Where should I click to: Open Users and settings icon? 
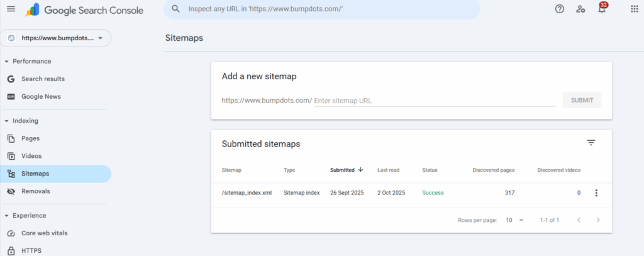(580, 9)
